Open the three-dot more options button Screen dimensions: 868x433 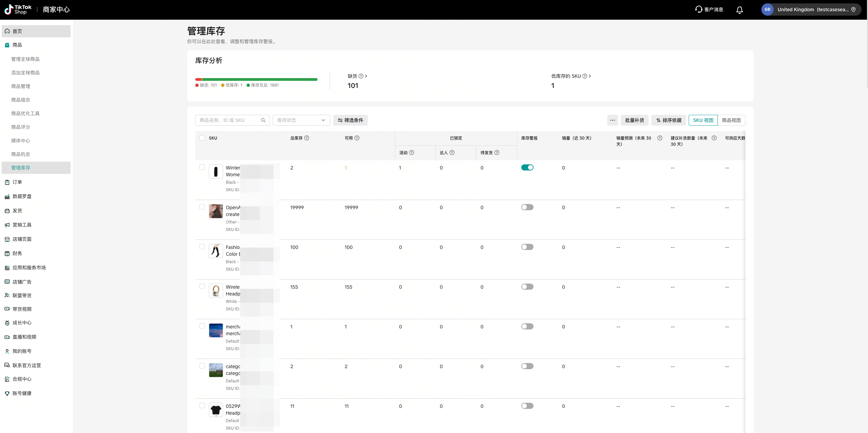point(612,120)
